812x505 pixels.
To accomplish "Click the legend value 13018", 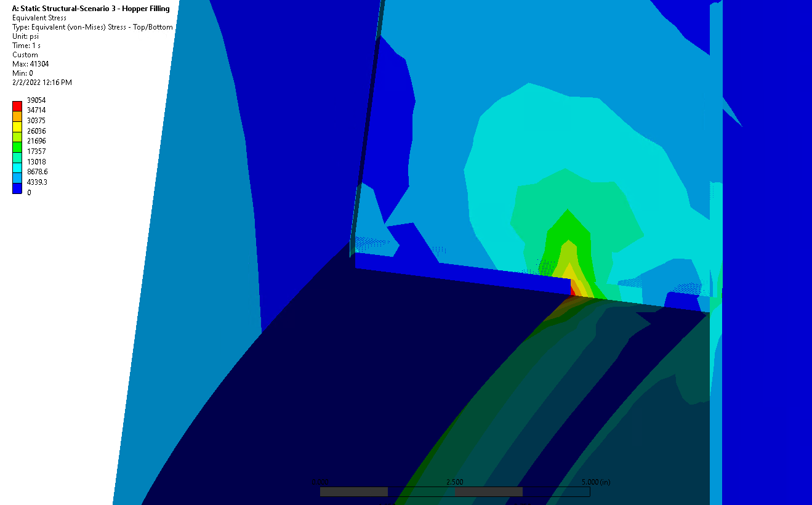I will (36, 162).
